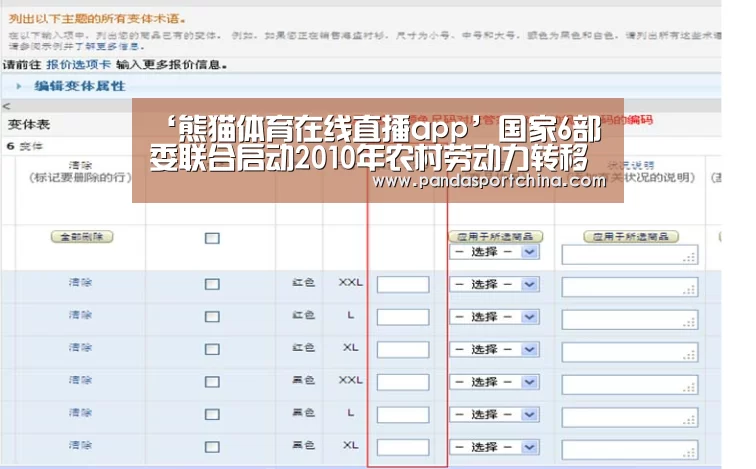The height and width of the screenshot is (469, 756).
Task: Click condition note text area for 红色 L row
Action: [630, 320]
